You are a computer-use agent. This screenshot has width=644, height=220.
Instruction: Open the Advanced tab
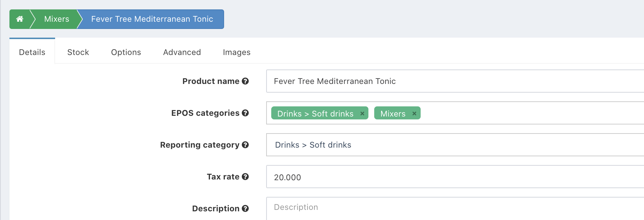coord(182,52)
